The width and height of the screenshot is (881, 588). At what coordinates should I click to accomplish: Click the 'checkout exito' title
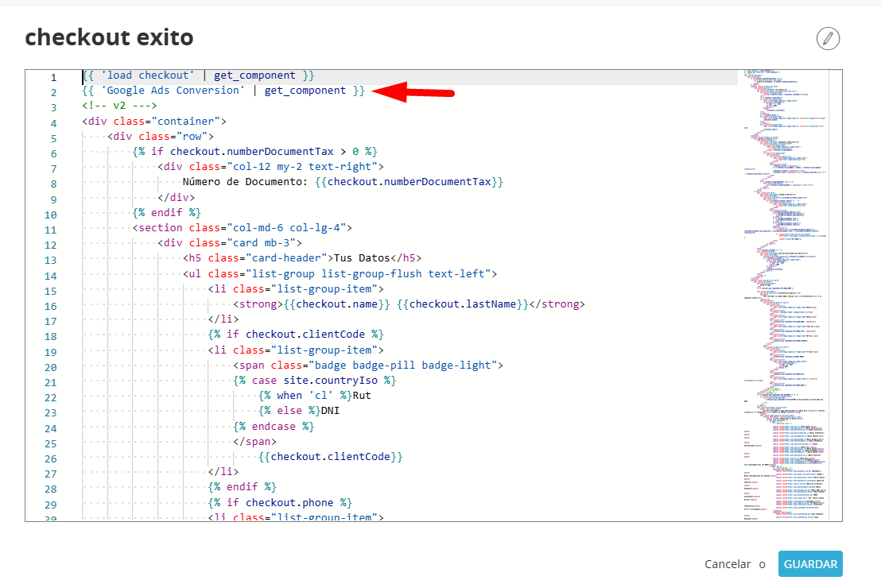coord(110,37)
